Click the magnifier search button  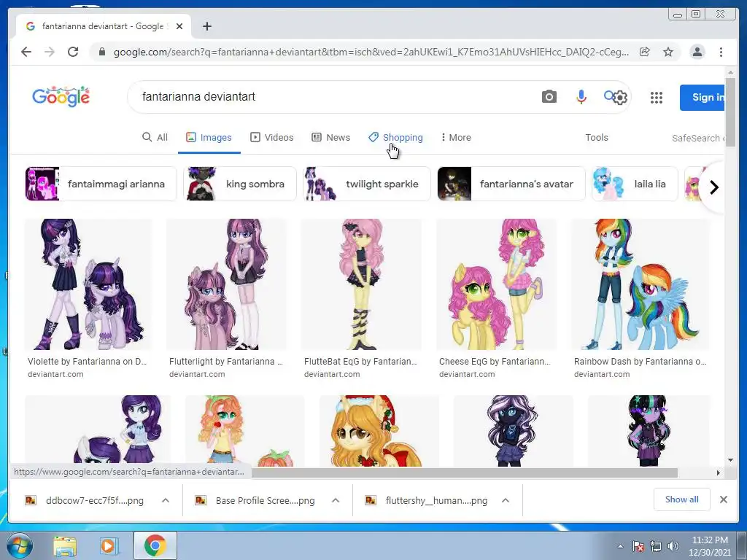tap(608, 96)
